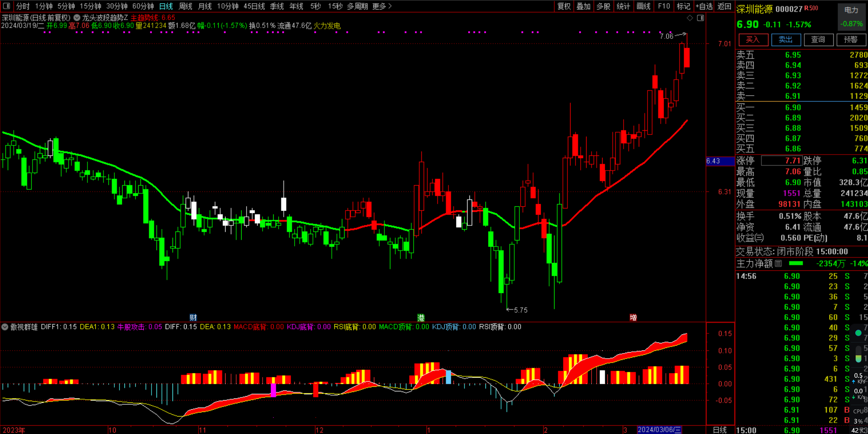
Task: Click the diamond marker icon above chart
Action: coord(690,18)
